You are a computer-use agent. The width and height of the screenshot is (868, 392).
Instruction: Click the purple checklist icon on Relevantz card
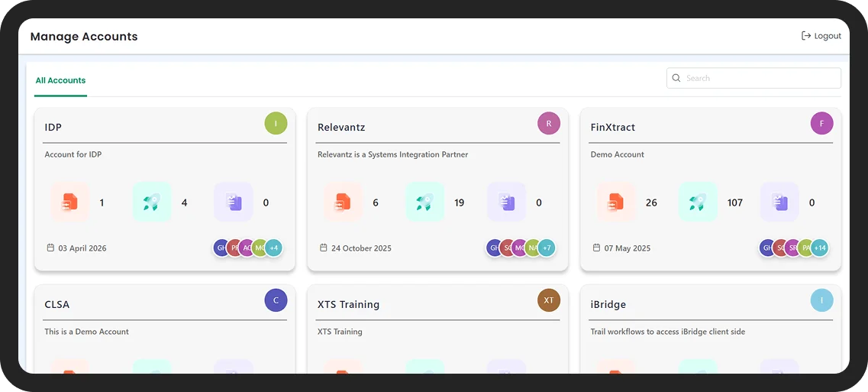pos(506,202)
